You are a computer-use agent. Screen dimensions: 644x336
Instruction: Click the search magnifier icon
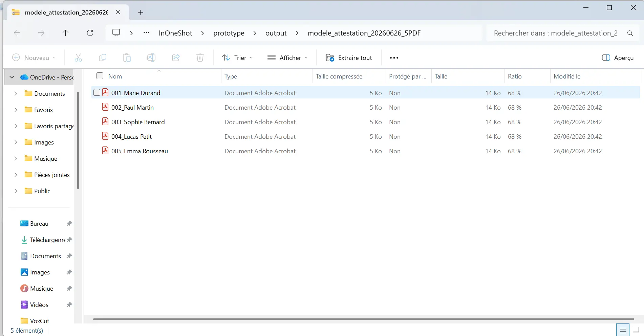pos(630,33)
